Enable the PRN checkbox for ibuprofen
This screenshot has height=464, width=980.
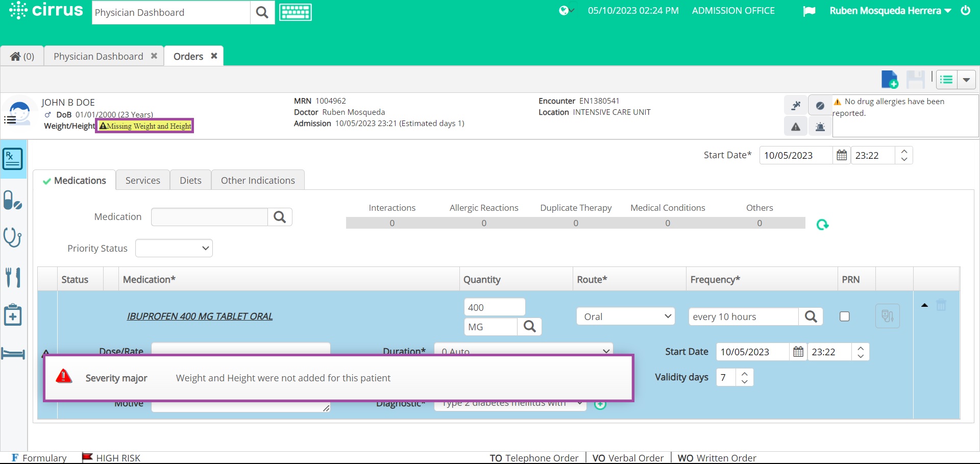point(845,316)
